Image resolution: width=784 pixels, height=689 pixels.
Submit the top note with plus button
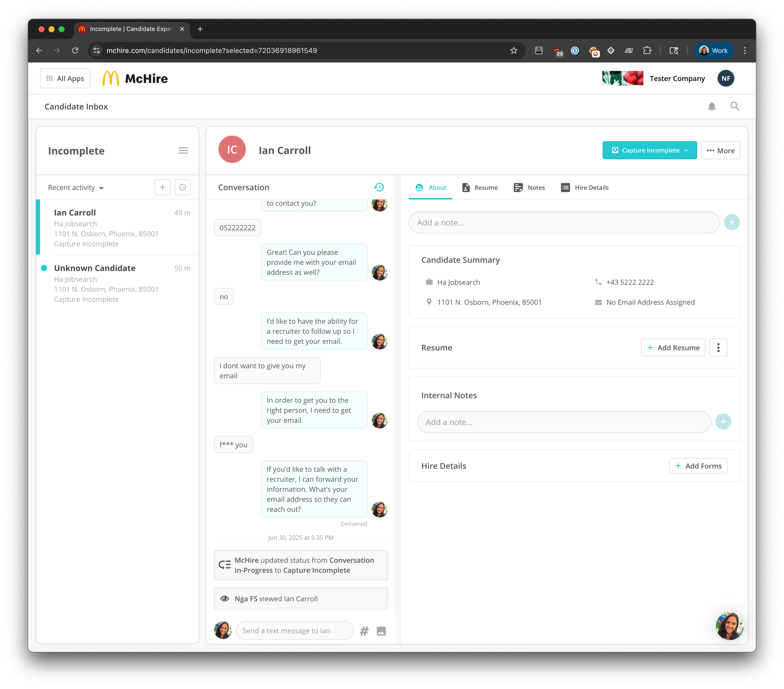(731, 222)
